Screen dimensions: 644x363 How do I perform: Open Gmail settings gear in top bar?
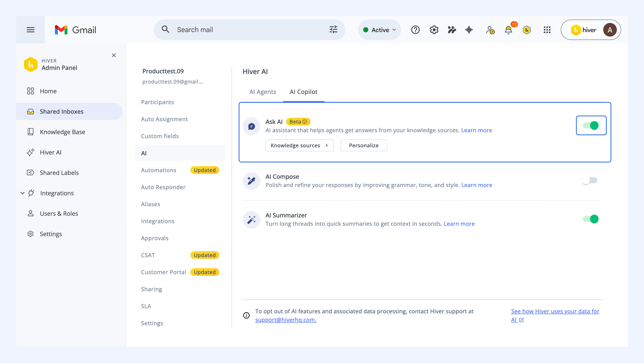[434, 30]
